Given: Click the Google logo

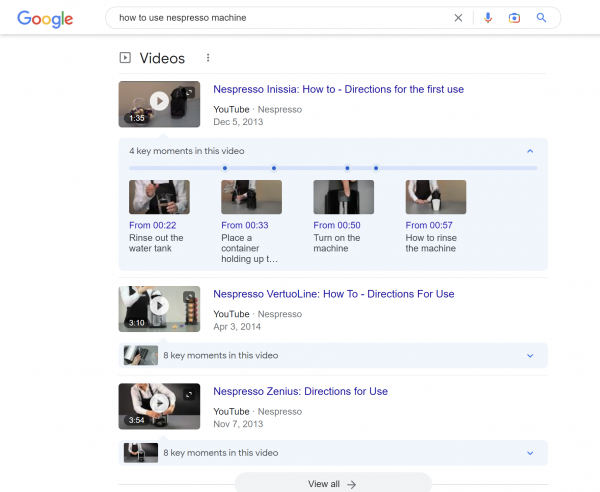Looking at the screenshot, I should [45, 19].
